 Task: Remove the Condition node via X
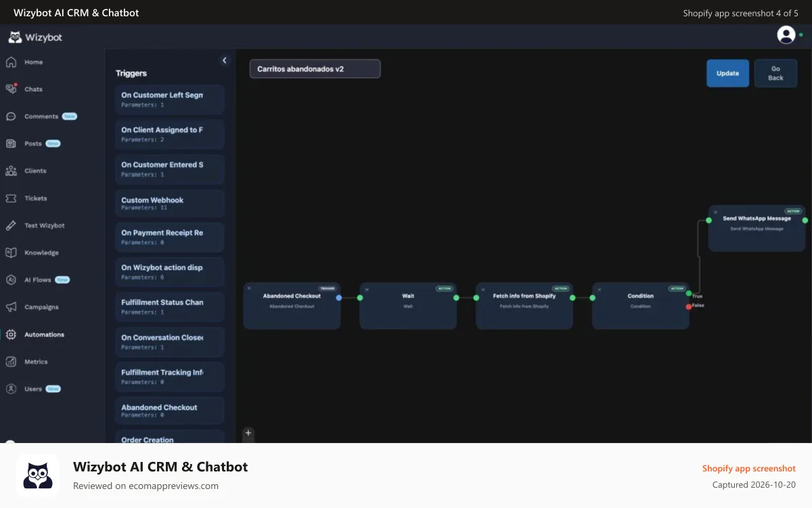599,289
